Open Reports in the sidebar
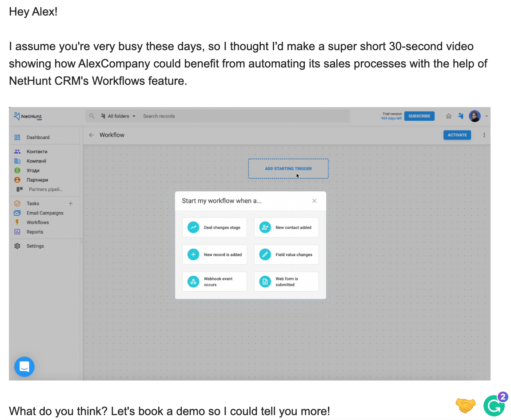This screenshot has width=511, height=420. [x=35, y=232]
